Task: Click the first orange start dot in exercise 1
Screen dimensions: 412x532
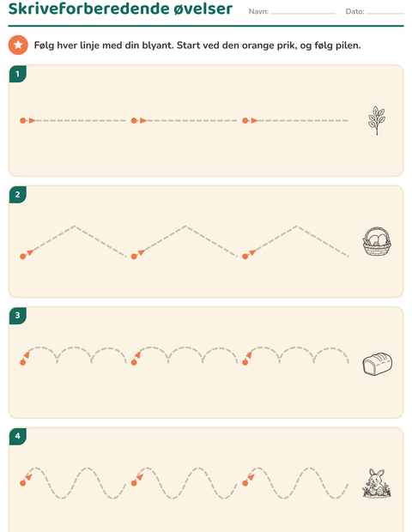Action: [22, 120]
